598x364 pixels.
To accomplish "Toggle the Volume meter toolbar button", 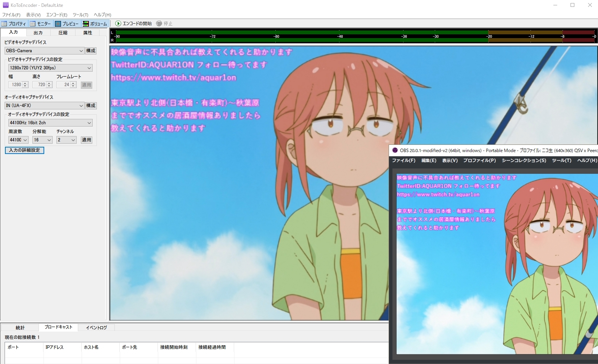I will [95, 24].
